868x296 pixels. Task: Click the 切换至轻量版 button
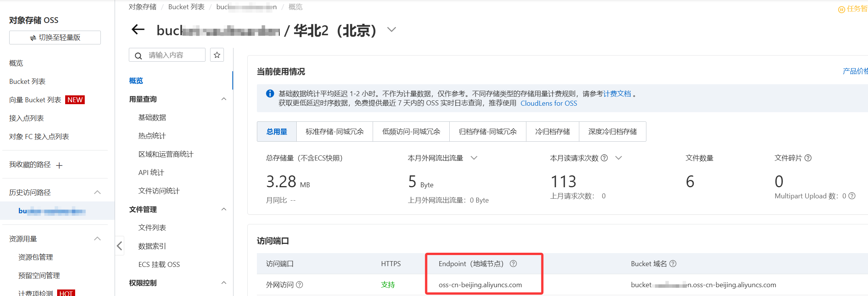[x=55, y=38]
